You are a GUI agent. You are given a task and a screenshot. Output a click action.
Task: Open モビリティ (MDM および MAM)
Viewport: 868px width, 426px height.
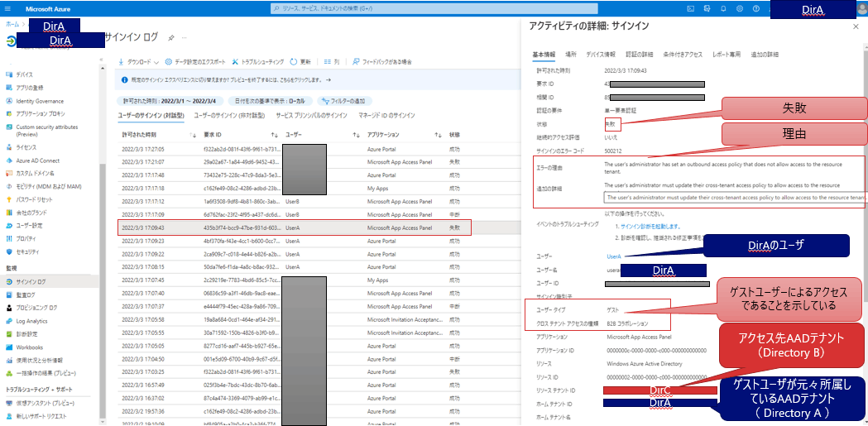(x=49, y=186)
